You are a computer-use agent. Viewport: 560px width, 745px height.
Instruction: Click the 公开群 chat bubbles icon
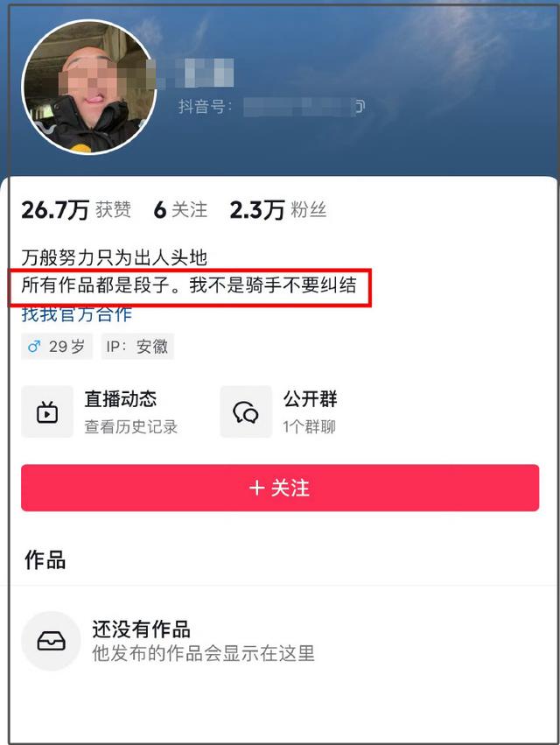coord(246,412)
